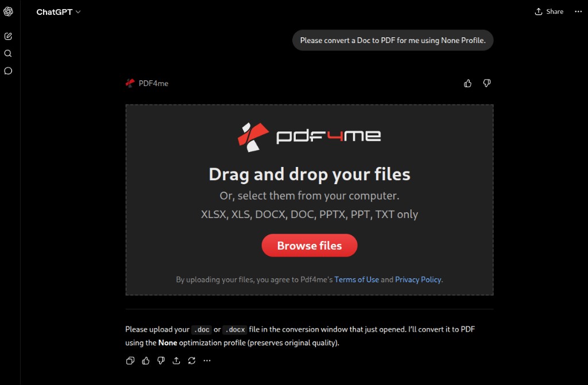Copy the response with the copy icon
The image size is (588, 385).
(130, 361)
